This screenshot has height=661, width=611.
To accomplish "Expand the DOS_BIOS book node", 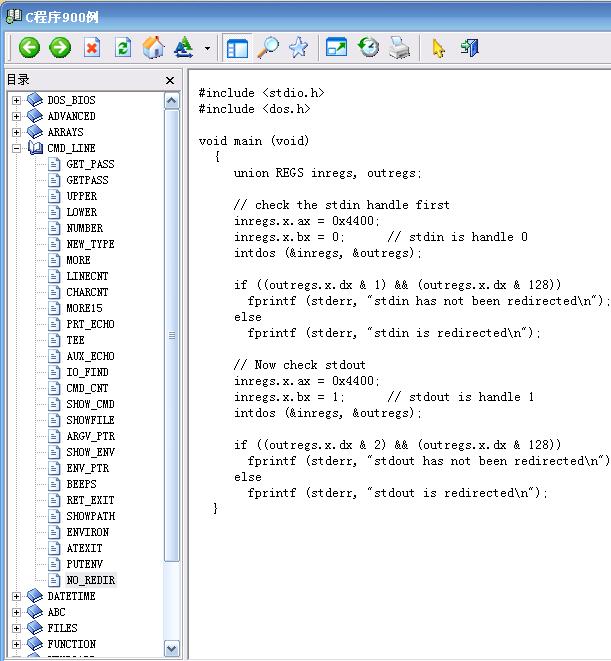I will tap(16, 100).
